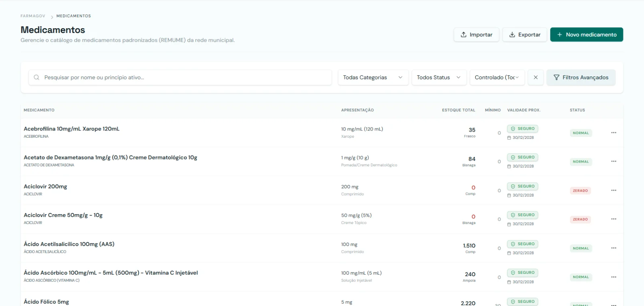Screen dimensions: 644x306
Task: Open actions menu for Acetato de Dexametasona
Action: pos(613,161)
